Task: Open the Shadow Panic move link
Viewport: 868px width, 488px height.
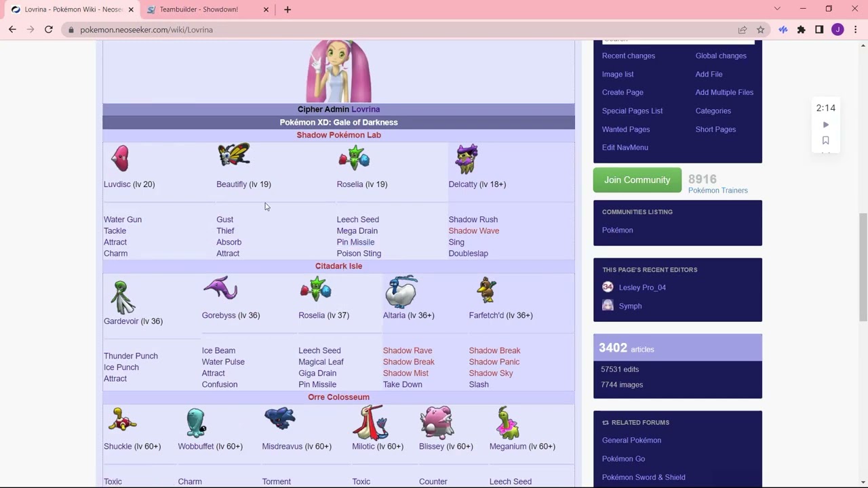Action: click(494, 362)
